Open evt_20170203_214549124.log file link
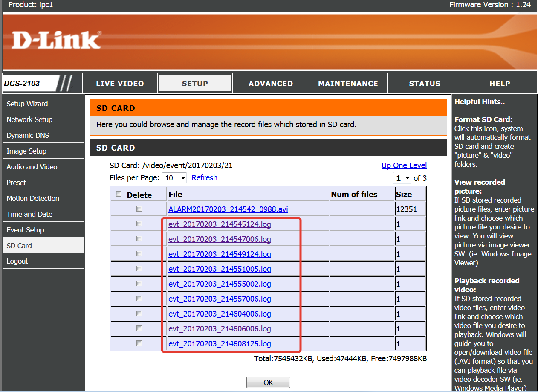 [x=220, y=254]
